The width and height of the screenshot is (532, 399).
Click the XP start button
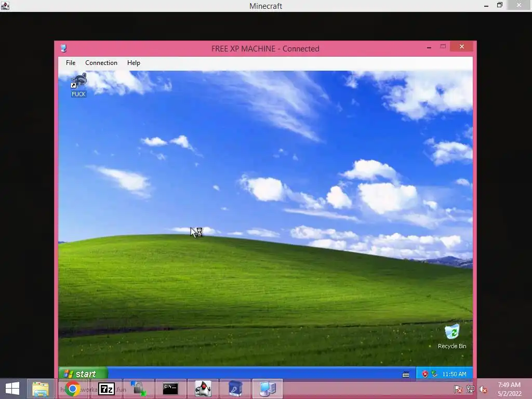83,374
